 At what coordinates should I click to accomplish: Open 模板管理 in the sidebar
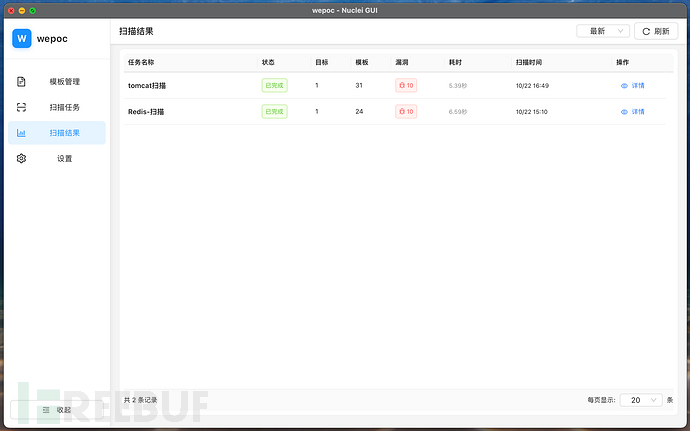pyautogui.click(x=57, y=81)
